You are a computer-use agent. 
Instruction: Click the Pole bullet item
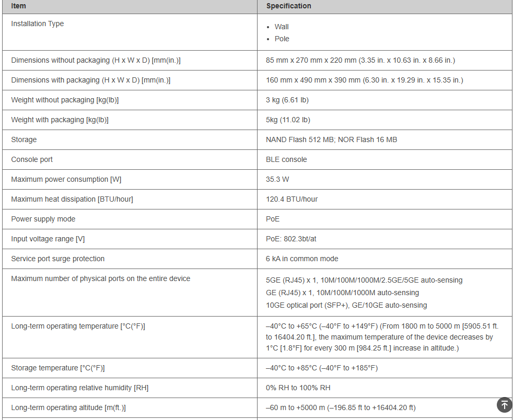pos(282,39)
